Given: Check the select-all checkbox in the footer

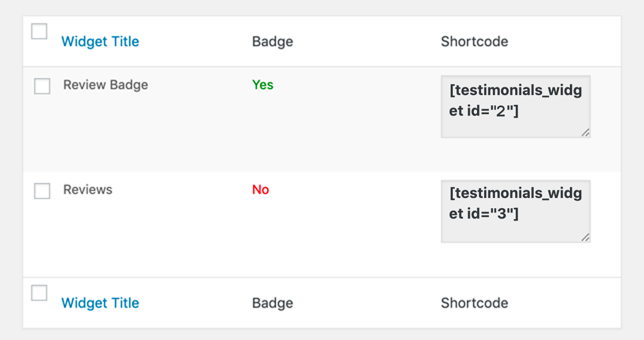Looking at the screenshot, I should (39, 293).
